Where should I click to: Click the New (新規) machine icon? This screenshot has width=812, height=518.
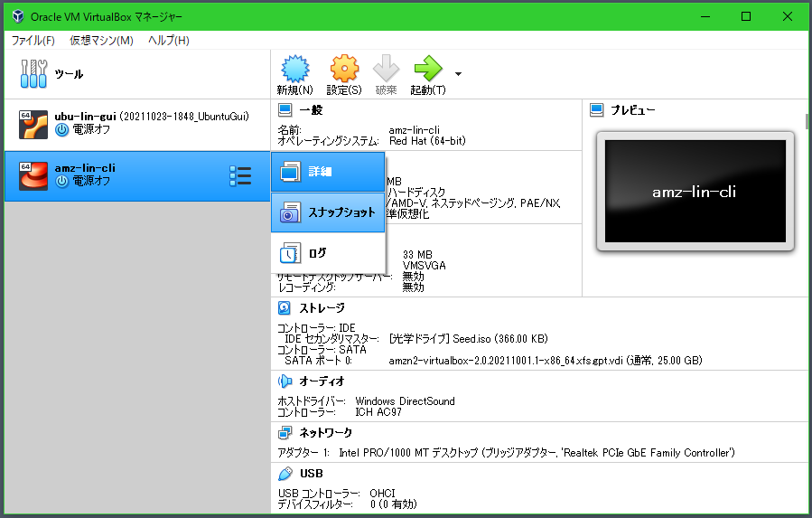pyautogui.click(x=294, y=69)
